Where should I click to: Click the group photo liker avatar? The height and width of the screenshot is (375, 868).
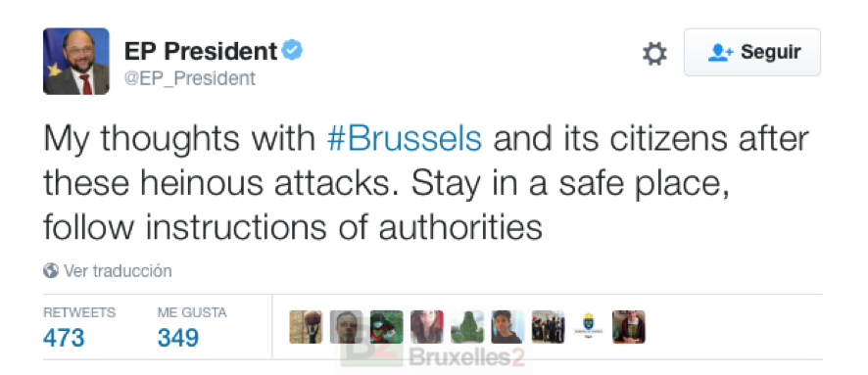pyautogui.click(x=548, y=327)
